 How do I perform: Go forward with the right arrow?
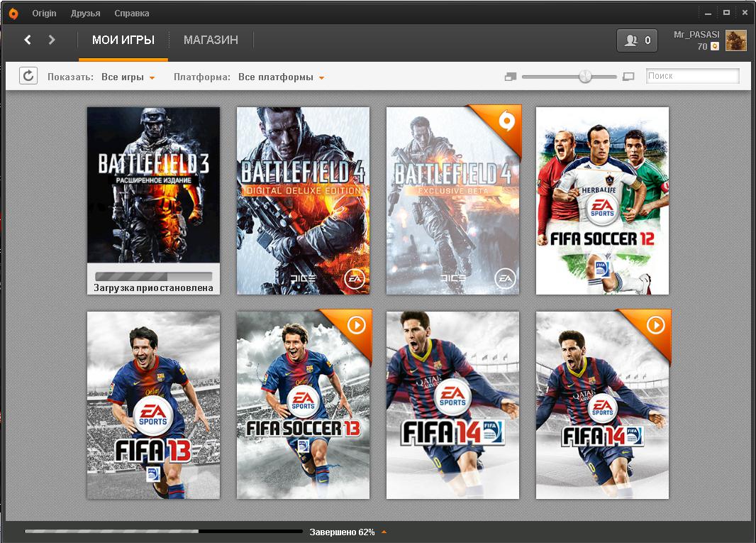52,40
